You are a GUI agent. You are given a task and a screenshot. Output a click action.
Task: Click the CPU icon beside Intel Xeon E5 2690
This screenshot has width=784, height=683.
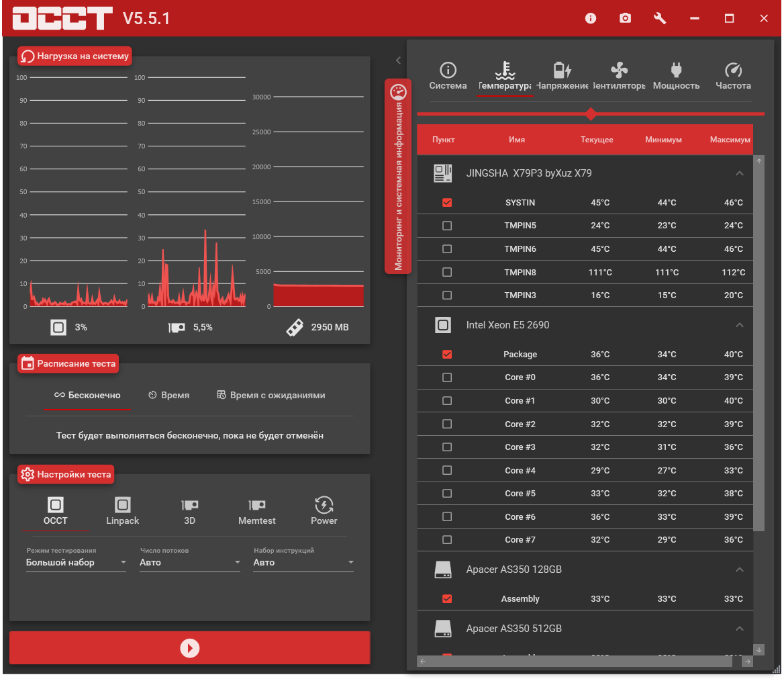pyautogui.click(x=442, y=325)
